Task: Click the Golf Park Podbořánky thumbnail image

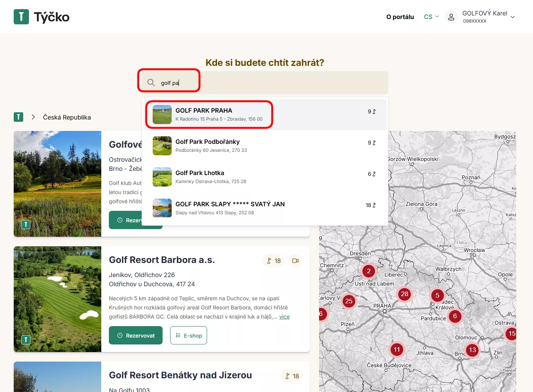Action: (x=162, y=146)
